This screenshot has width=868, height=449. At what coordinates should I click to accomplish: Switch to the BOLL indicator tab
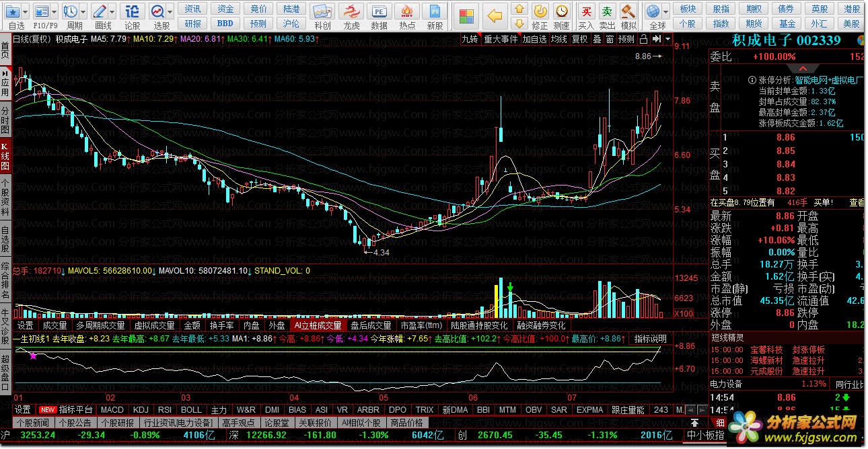[x=191, y=409]
